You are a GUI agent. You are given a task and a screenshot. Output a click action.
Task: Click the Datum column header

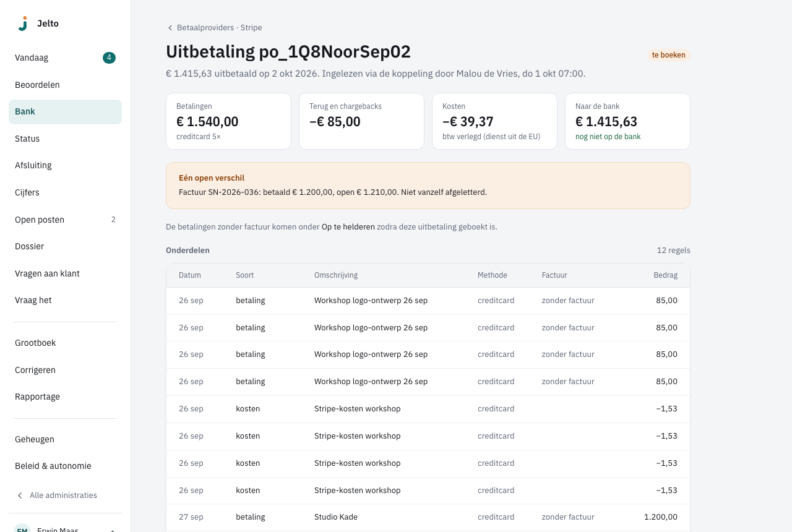click(190, 275)
